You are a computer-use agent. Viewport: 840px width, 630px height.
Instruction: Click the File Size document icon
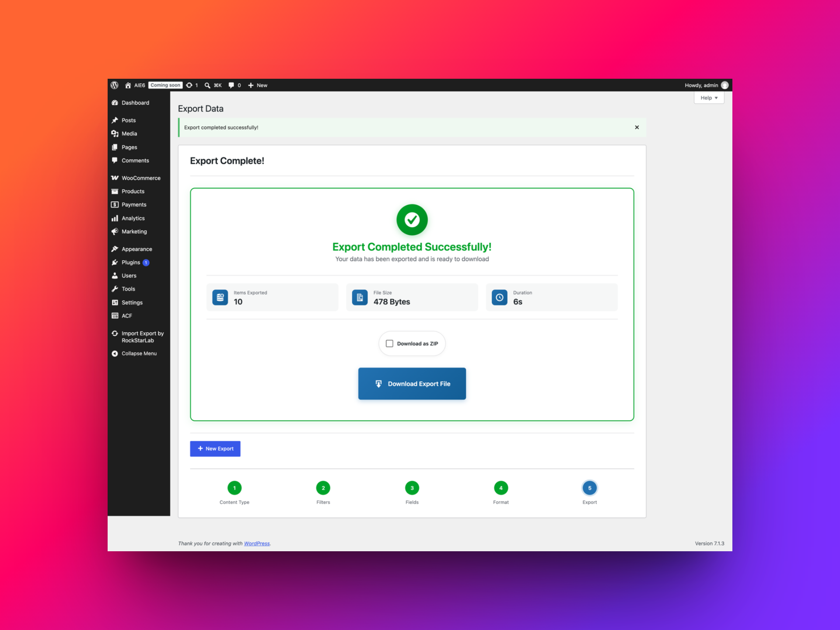(x=360, y=297)
